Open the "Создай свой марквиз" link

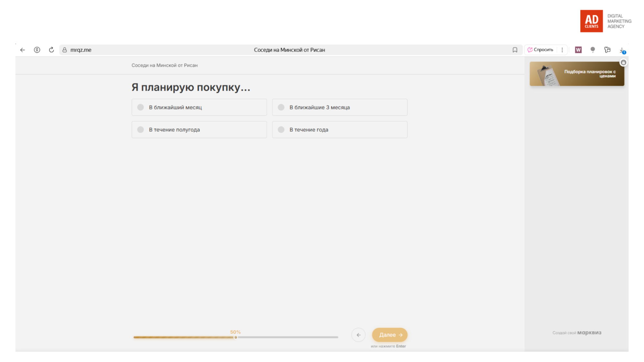[x=577, y=333]
